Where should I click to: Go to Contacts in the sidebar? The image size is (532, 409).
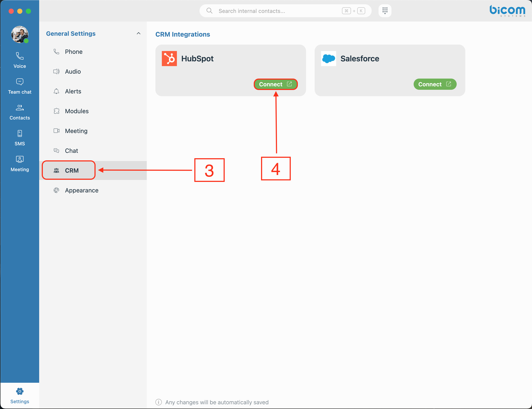(20, 112)
